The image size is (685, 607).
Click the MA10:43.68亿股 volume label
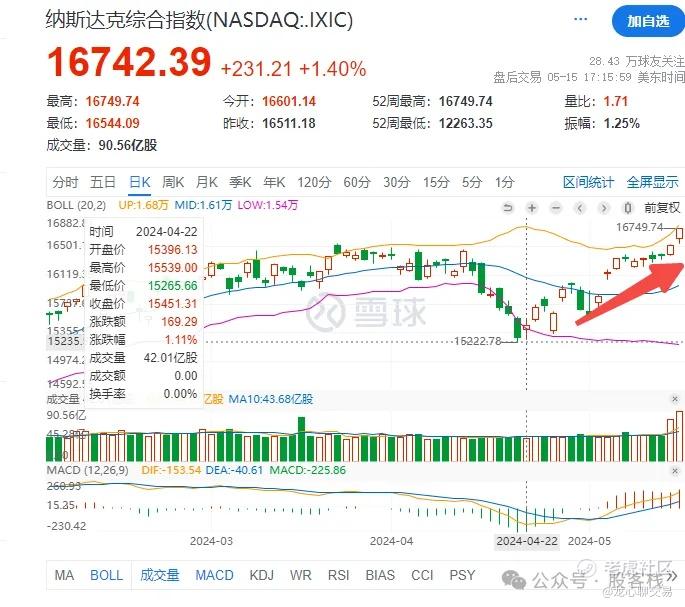(x=271, y=399)
